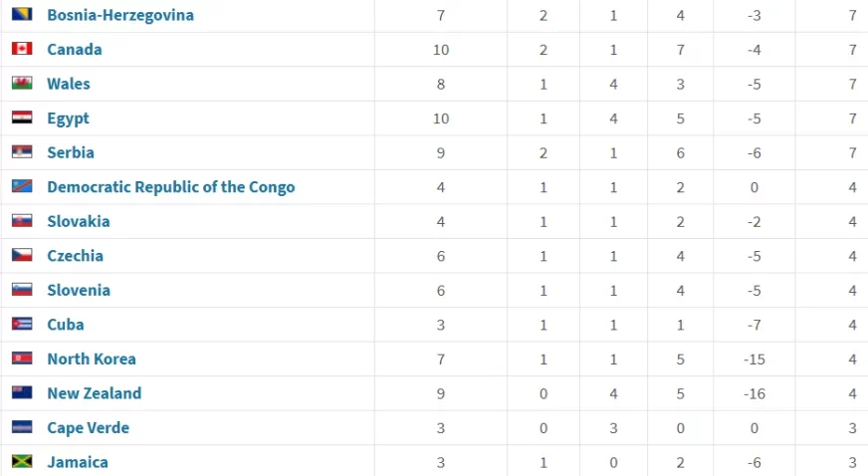Open the Canada team link
The width and height of the screenshot is (868, 476).
point(75,49)
